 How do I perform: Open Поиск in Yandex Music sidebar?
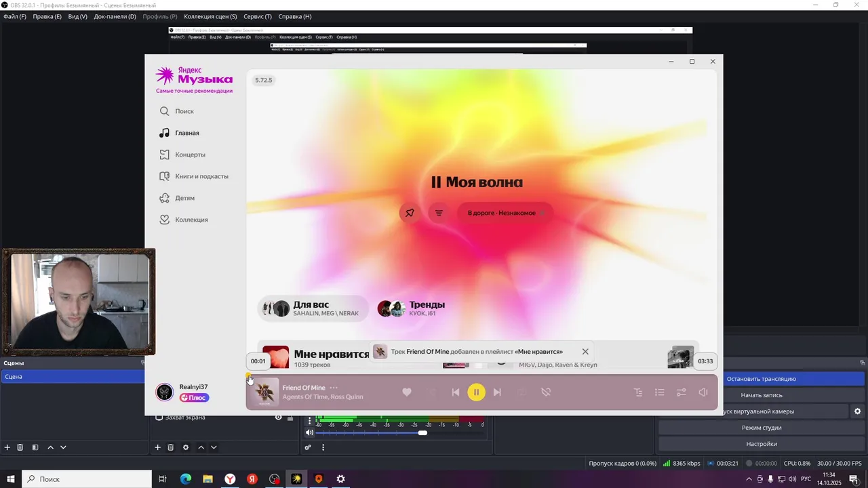[176, 111]
